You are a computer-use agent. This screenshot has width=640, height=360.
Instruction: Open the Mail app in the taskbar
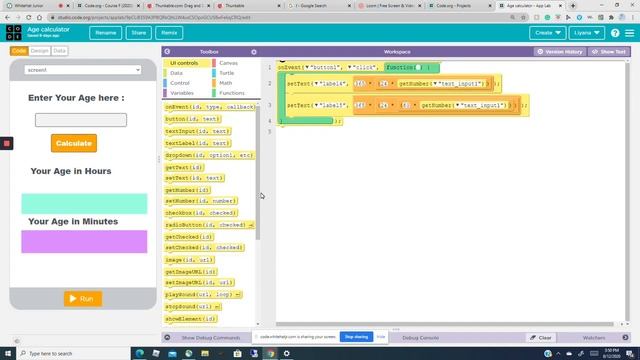pyautogui.click(x=172, y=353)
